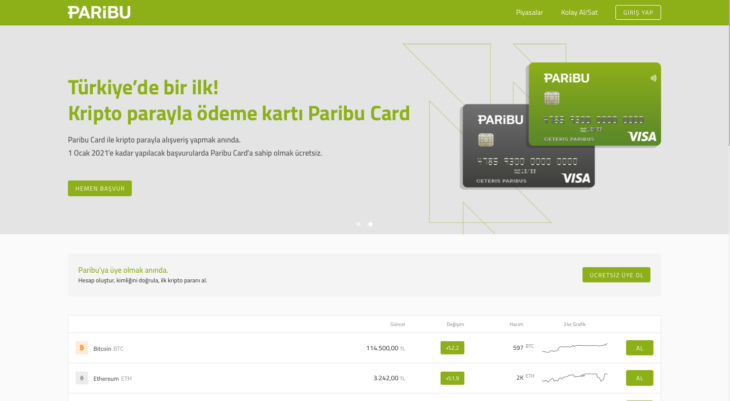Screen dimensions: 730x401
Task: Click the 'Paribu'ya üye olmak anında.' text
Action: [x=123, y=270]
